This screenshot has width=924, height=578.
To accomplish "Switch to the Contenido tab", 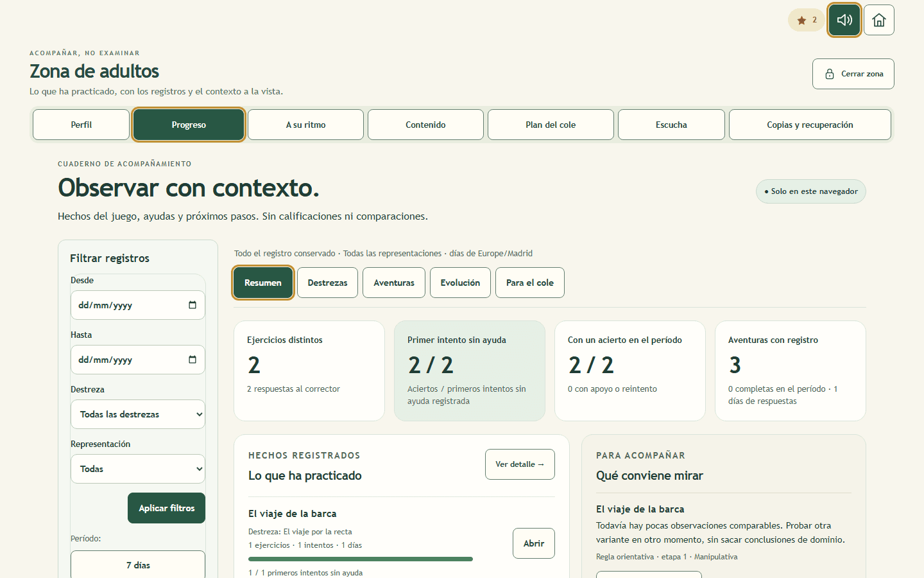I will [x=425, y=125].
